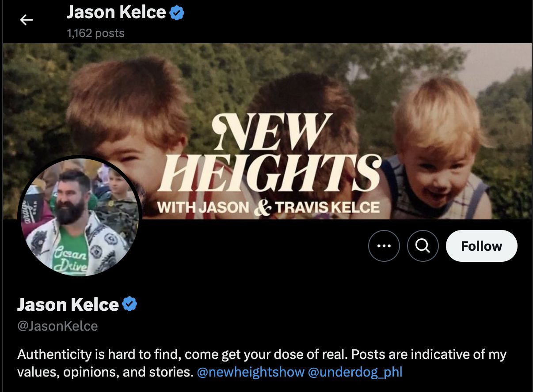Click the verified badge in top header

[x=177, y=13]
